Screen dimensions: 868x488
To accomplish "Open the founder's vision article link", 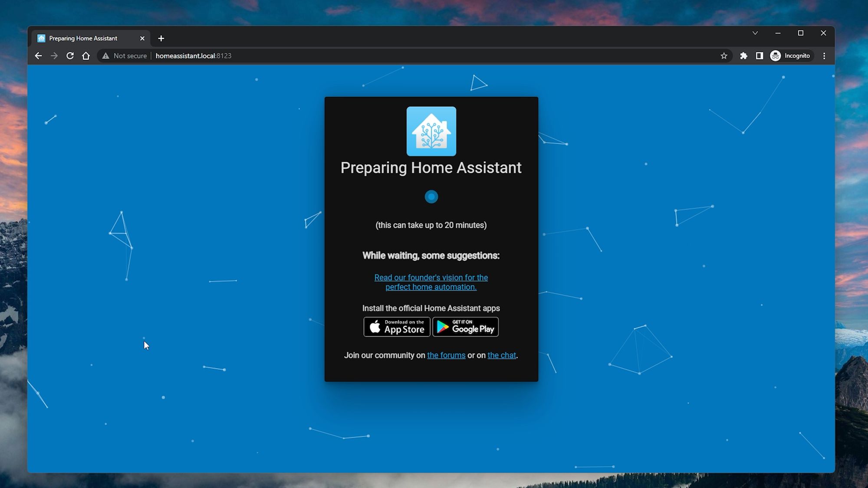I will (431, 282).
